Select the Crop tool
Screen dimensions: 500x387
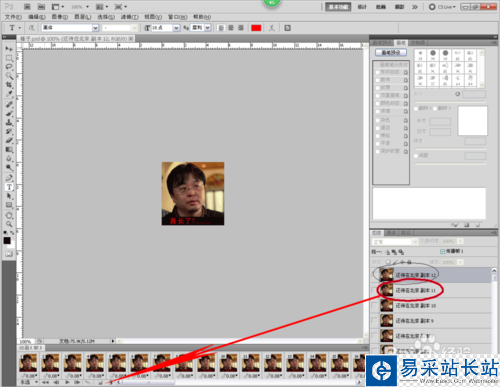[x=9, y=85]
